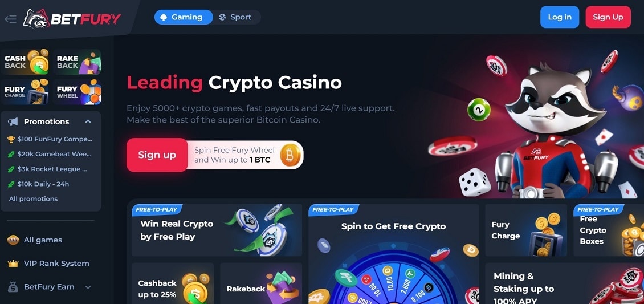Open the Cash Back bonus tile
Viewport: 644px width, 304px height.
coord(25,62)
